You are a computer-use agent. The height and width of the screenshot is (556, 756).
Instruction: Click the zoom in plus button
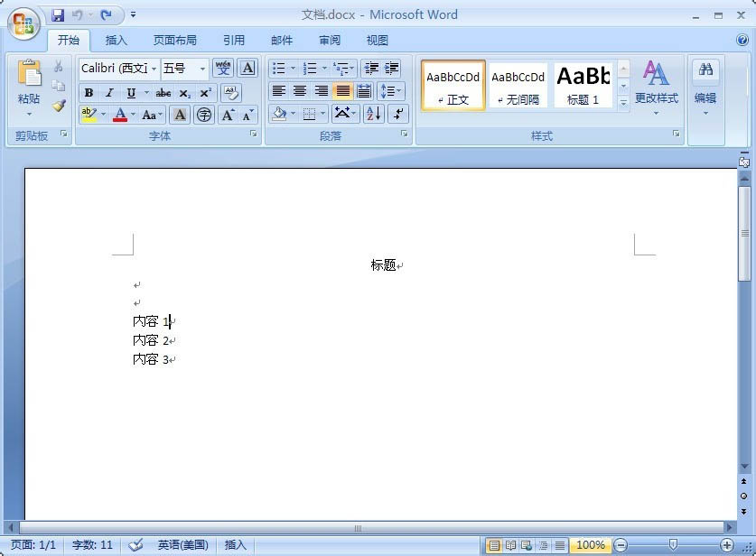tap(726, 545)
